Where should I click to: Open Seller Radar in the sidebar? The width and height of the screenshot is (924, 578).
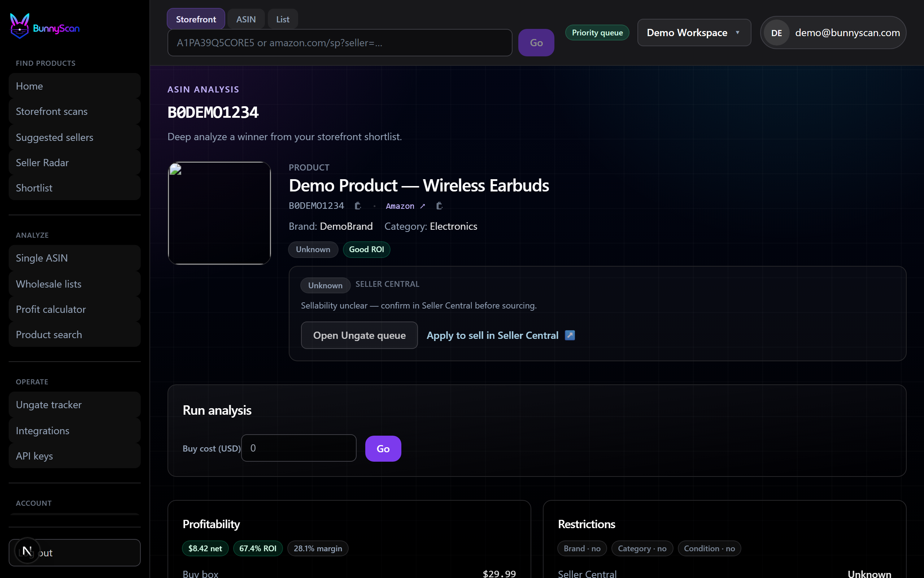click(x=74, y=163)
